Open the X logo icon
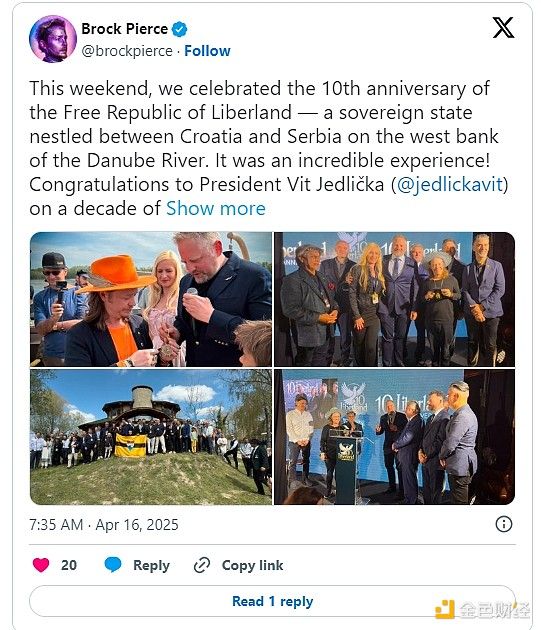The width and height of the screenshot is (541, 630). (503, 28)
